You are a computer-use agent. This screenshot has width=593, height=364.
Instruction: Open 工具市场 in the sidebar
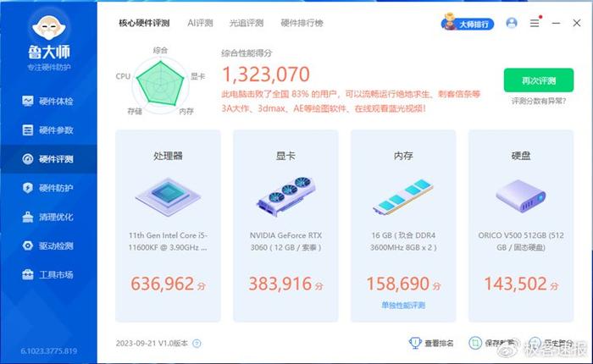click(x=48, y=275)
